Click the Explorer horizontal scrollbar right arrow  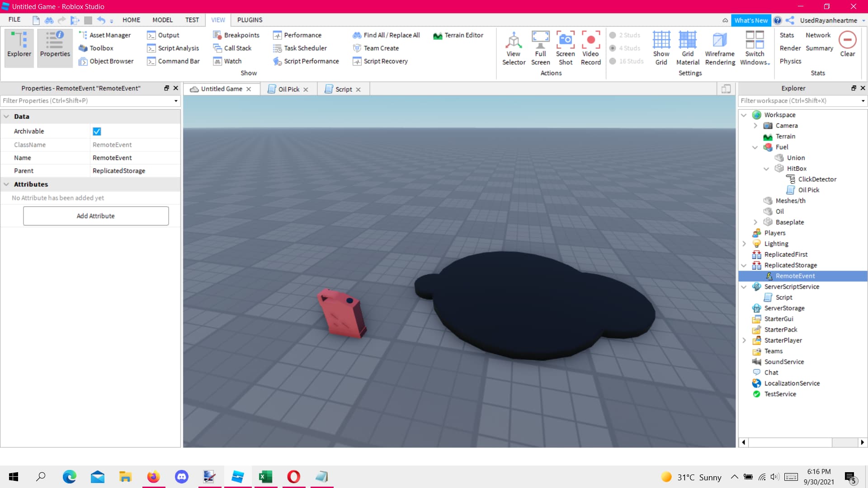[x=862, y=442]
